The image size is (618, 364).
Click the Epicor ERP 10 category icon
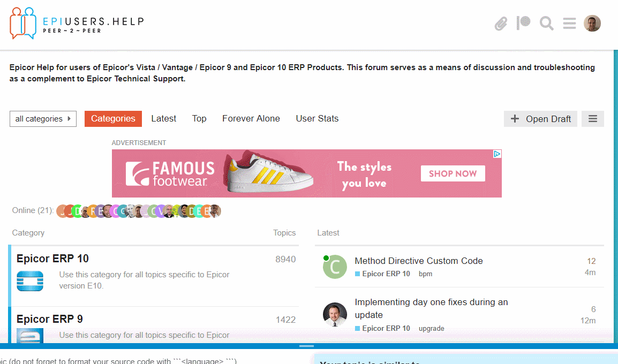click(x=30, y=281)
